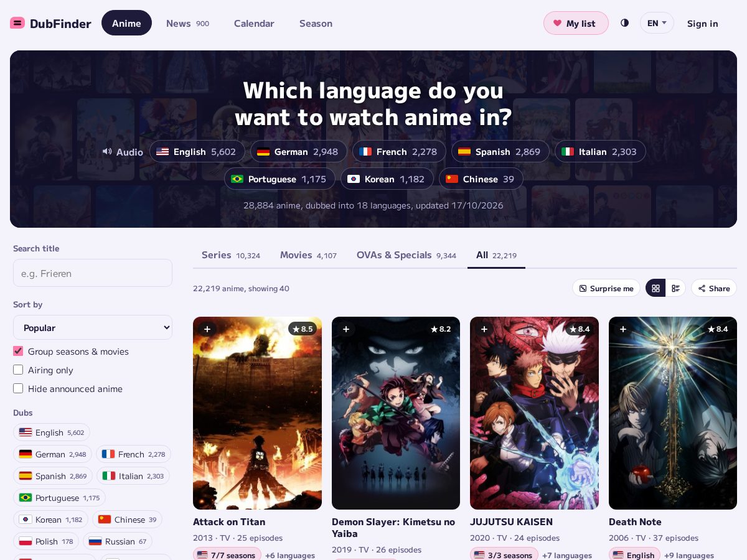747x560 pixels.
Task: Open the News nav section
Action: click(x=187, y=23)
